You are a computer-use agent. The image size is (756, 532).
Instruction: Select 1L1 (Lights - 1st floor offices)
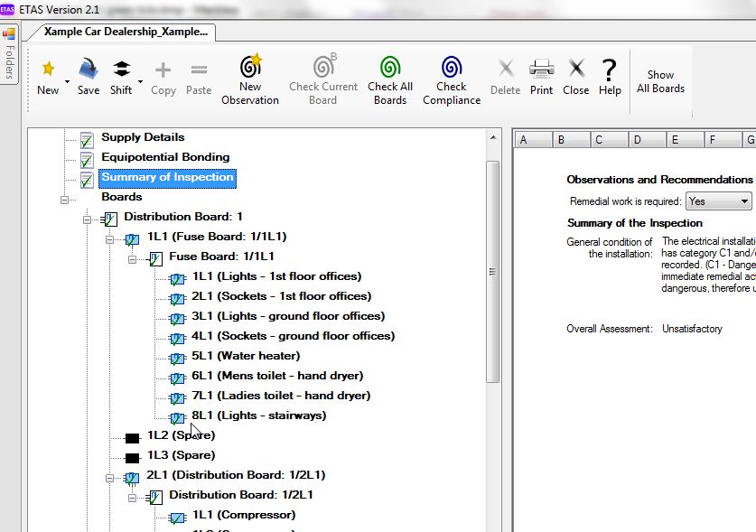[x=276, y=276]
